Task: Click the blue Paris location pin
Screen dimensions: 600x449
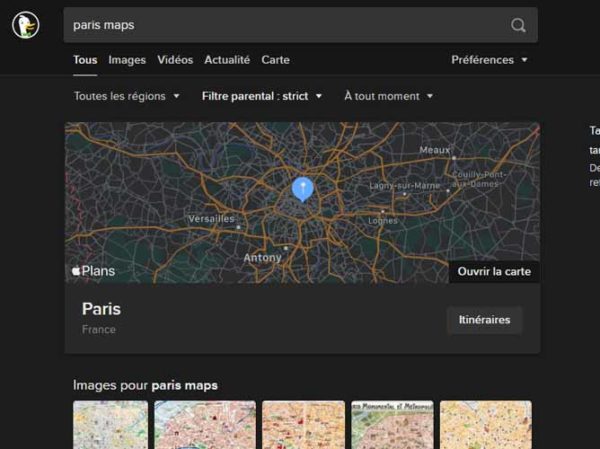Action: (303, 189)
